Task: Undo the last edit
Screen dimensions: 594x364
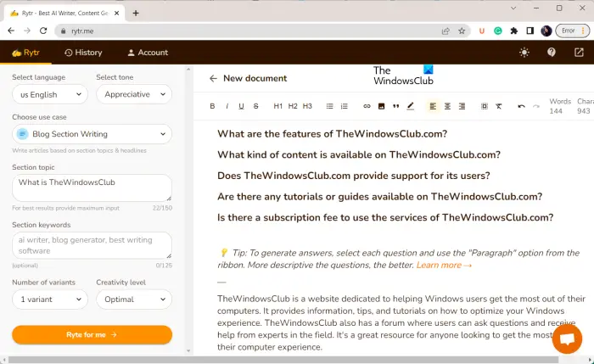Action: (x=521, y=106)
